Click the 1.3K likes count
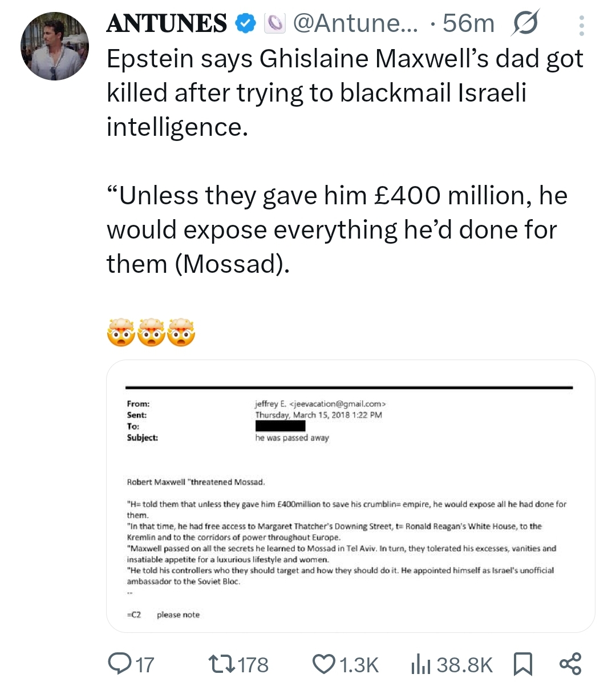This screenshot has width=616, height=682. [359, 665]
